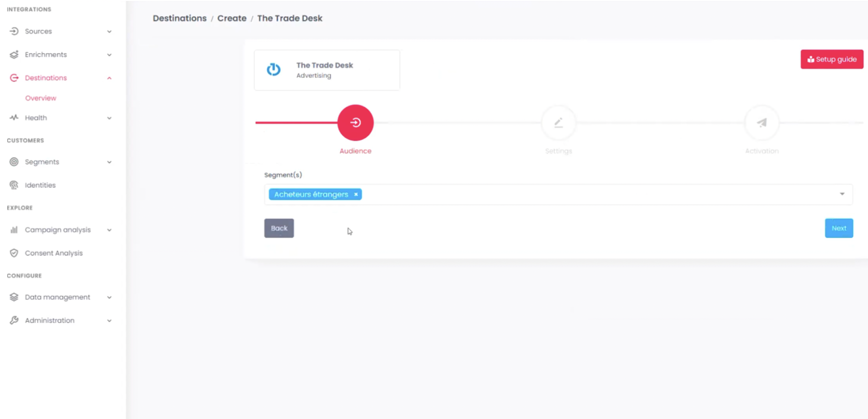
Task: Click The Trade Desk logo icon
Action: point(273,69)
